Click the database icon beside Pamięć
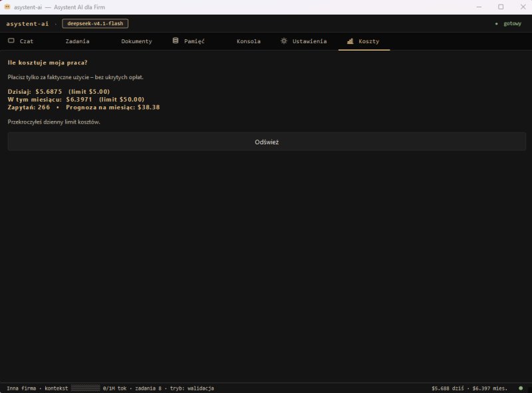 click(x=176, y=41)
